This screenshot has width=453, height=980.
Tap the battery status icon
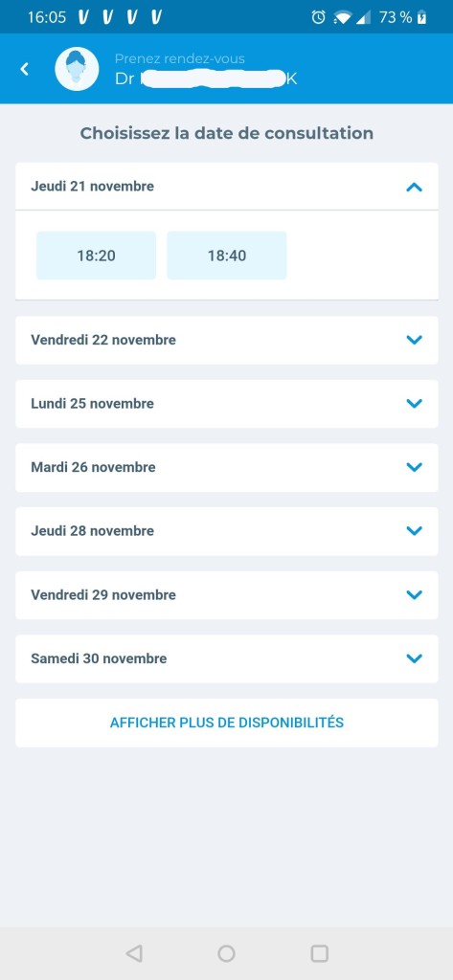pyautogui.click(x=422, y=17)
